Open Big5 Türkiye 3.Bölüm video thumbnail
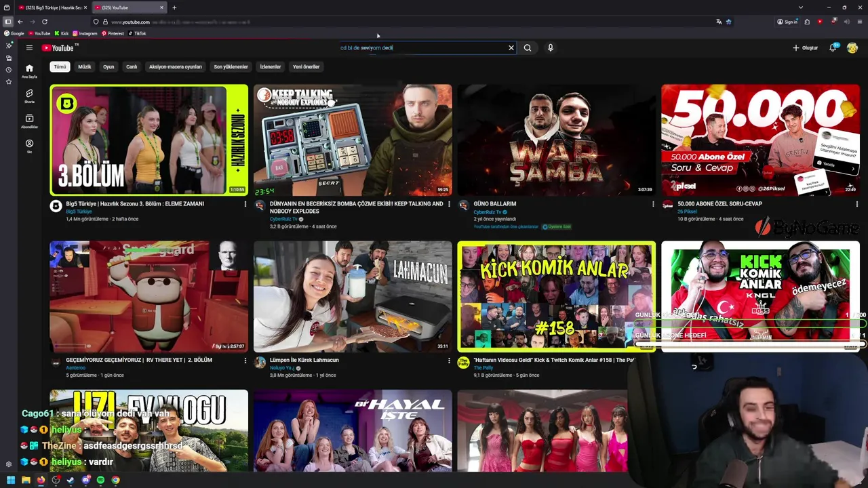The height and width of the screenshot is (488, 868). click(x=149, y=140)
